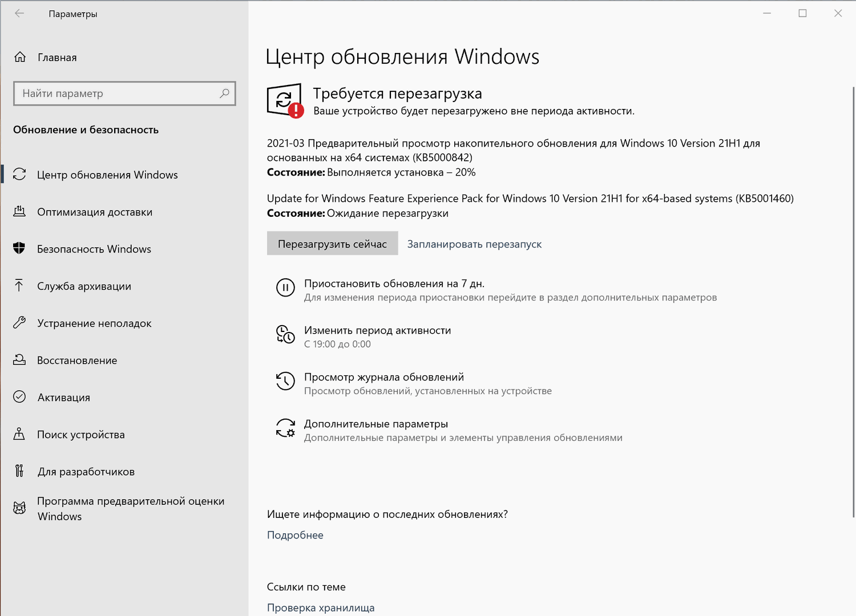Open Оптимизация доставки via its sidebar icon
The image size is (856, 616).
(x=20, y=212)
